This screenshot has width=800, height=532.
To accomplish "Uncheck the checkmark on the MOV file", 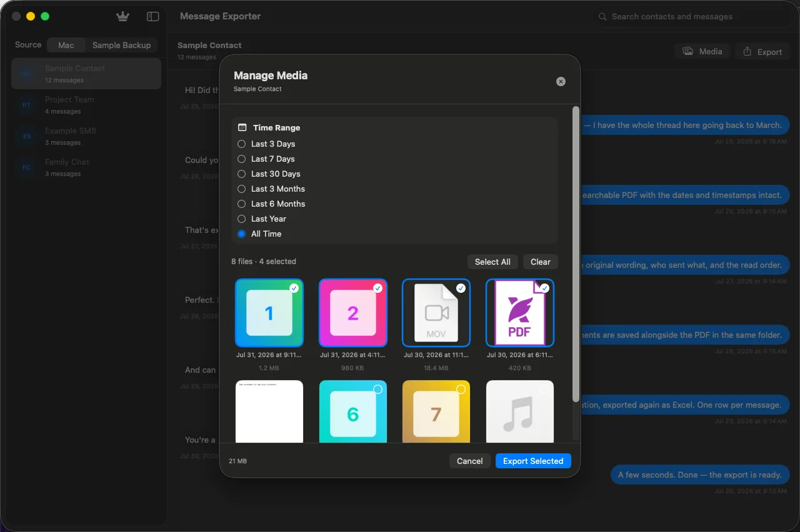I will tap(461, 288).
